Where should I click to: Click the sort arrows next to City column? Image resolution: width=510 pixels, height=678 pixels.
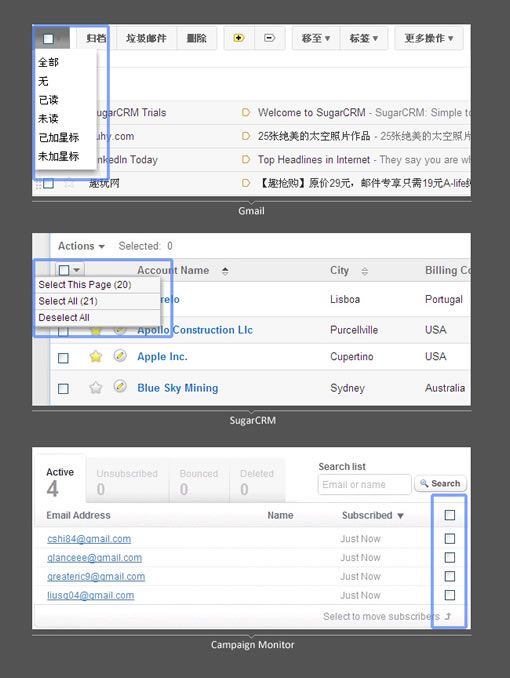(365, 271)
